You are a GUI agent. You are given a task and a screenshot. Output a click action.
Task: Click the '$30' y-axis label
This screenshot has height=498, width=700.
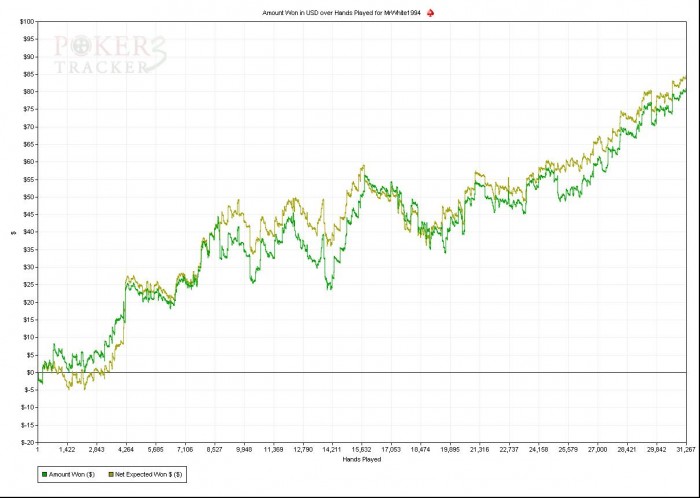pos(28,267)
